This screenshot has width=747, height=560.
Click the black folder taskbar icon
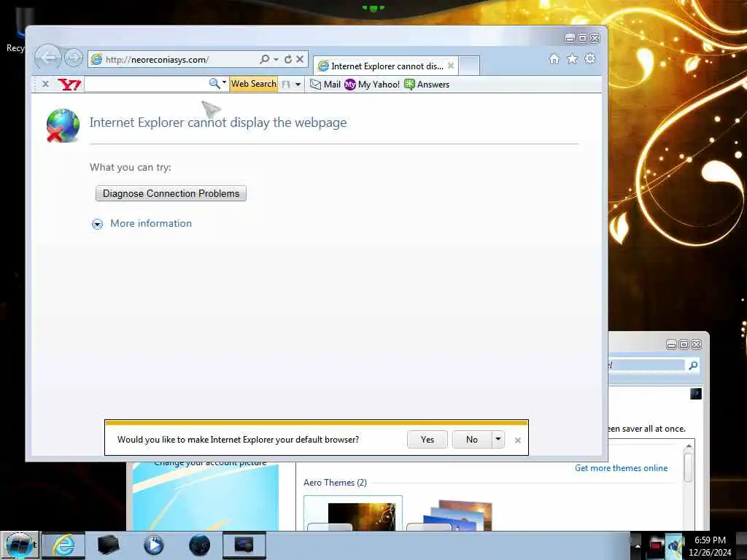point(108,545)
